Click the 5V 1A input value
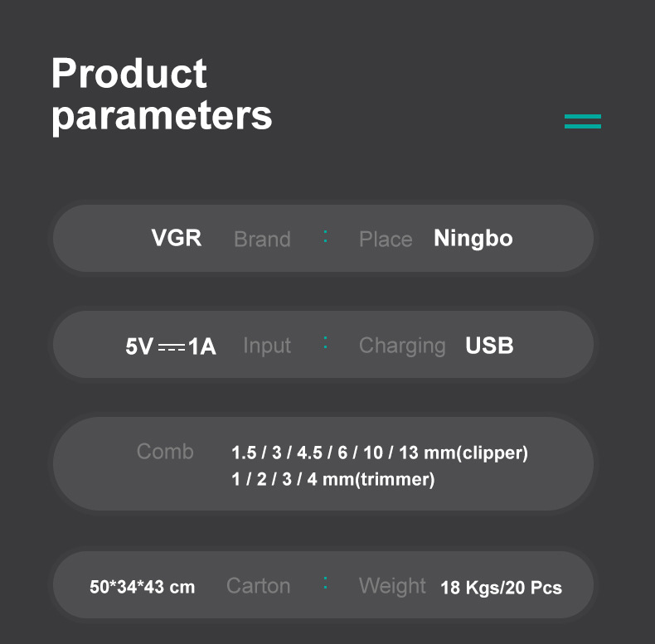The width and height of the screenshot is (655, 644). (x=170, y=346)
